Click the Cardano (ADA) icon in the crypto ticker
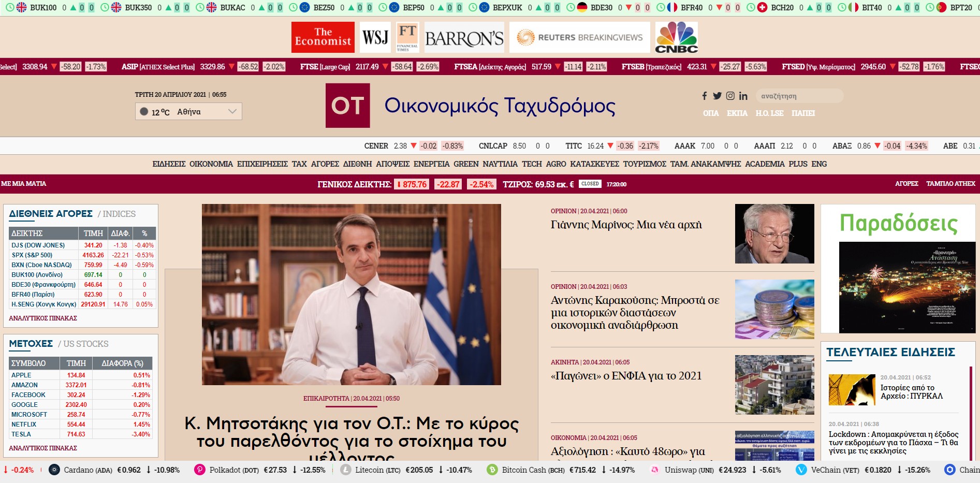Image resolution: width=980 pixels, height=483 pixels. tap(53, 470)
